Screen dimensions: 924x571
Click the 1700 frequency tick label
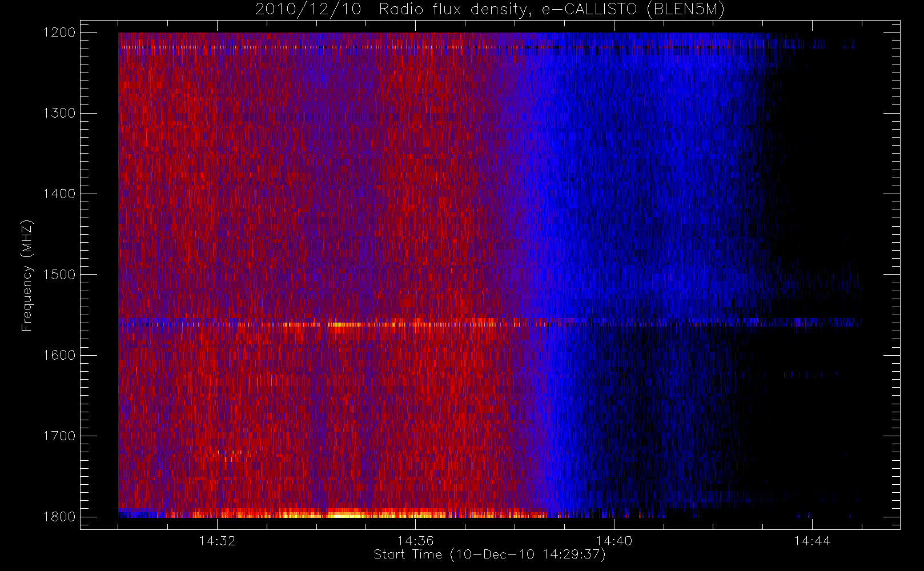(59, 436)
